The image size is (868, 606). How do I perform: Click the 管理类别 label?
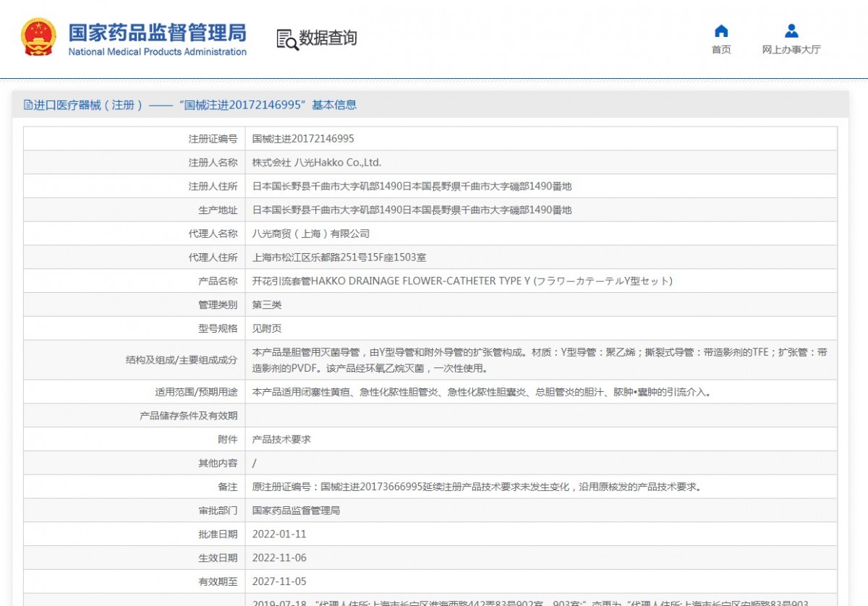click(218, 305)
